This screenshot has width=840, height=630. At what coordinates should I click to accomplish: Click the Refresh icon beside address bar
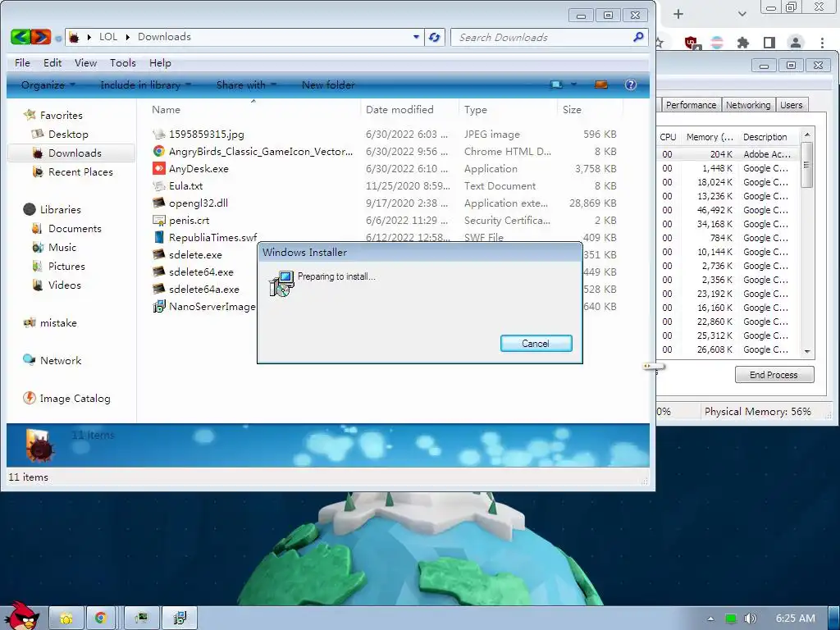point(435,37)
